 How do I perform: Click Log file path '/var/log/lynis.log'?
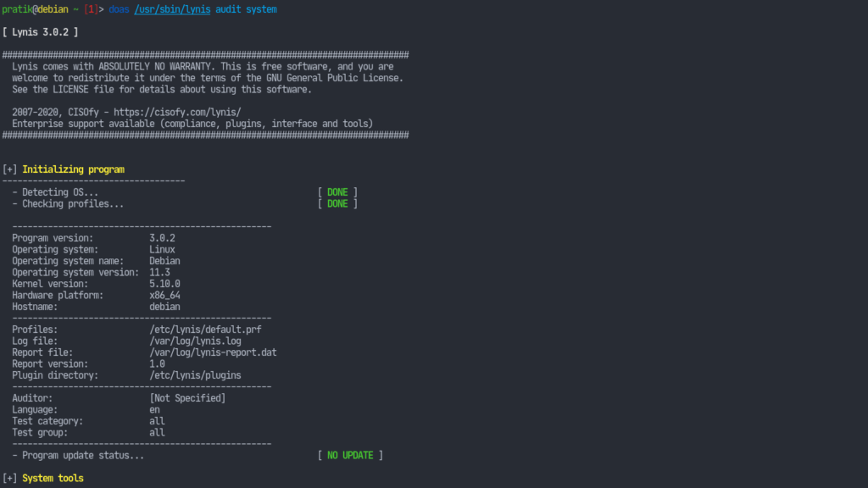[196, 341]
